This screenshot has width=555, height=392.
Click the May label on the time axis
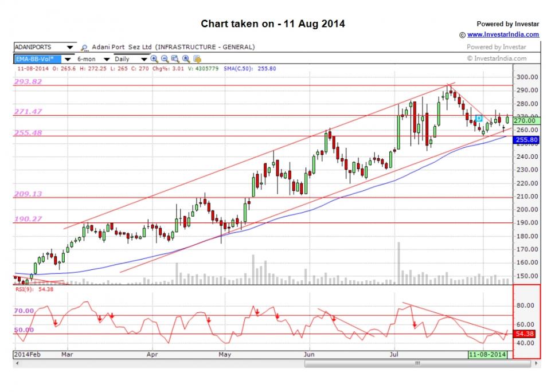225,355
